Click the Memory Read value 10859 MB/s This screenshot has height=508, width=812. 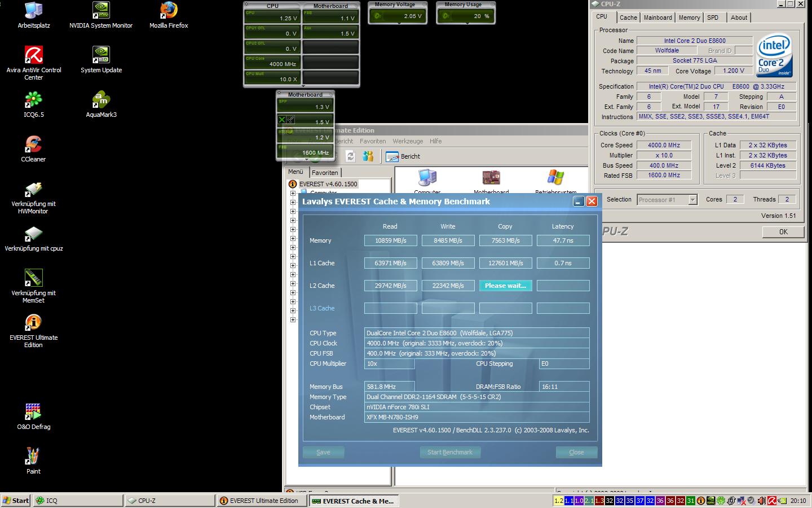coord(391,240)
